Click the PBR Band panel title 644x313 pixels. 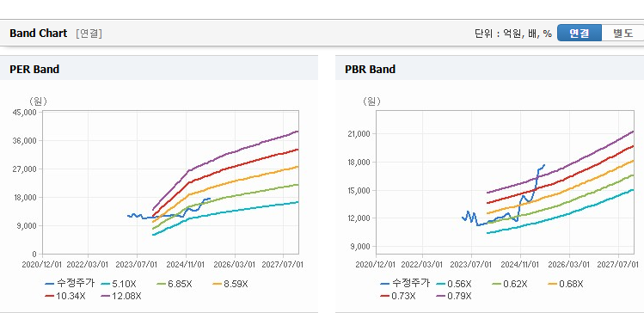370,70
